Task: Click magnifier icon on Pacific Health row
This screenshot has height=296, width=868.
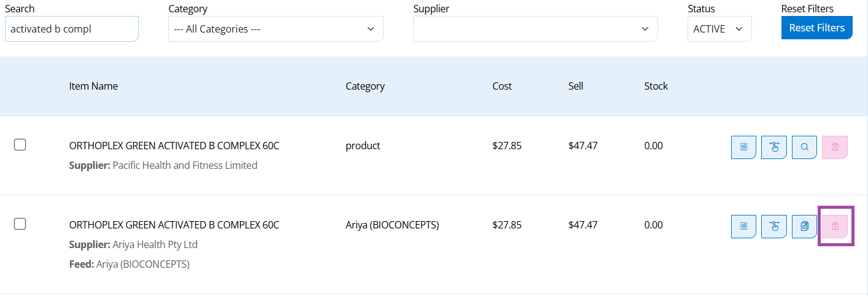Action: point(804,147)
